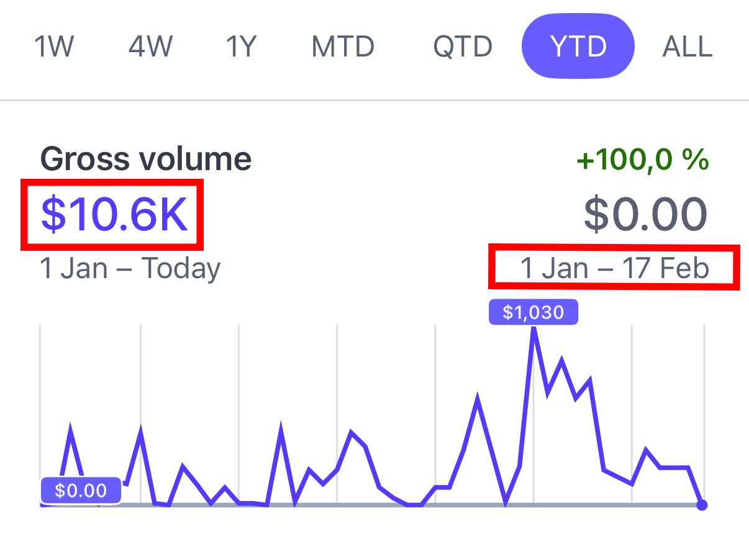
Task: Click the $0.00 label on the chart
Action: (x=81, y=491)
